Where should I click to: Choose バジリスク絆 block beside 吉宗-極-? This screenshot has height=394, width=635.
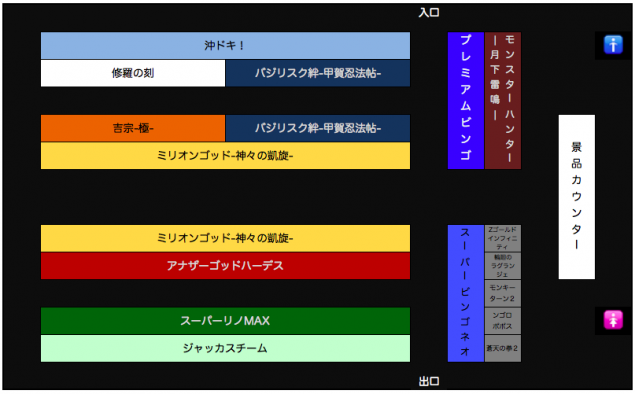[318, 128]
